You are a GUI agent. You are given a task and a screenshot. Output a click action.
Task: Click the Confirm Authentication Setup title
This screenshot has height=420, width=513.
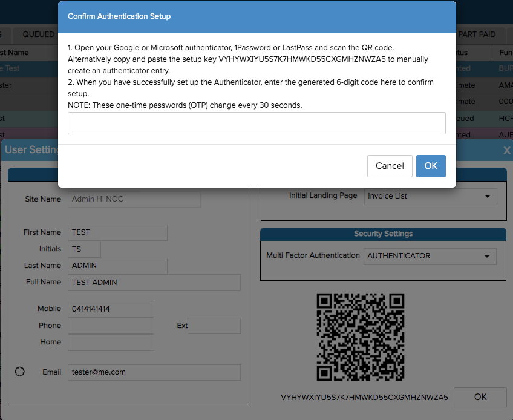(x=119, y=16)
